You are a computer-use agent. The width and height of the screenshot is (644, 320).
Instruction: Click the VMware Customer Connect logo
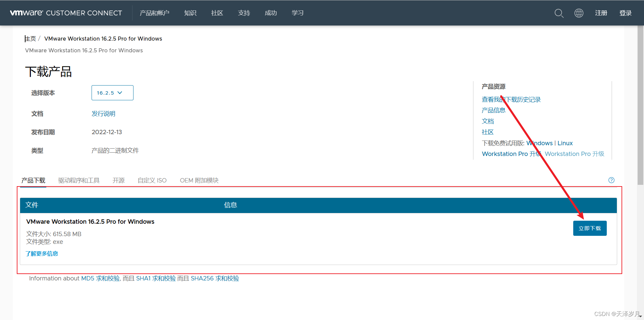point(66,13)
